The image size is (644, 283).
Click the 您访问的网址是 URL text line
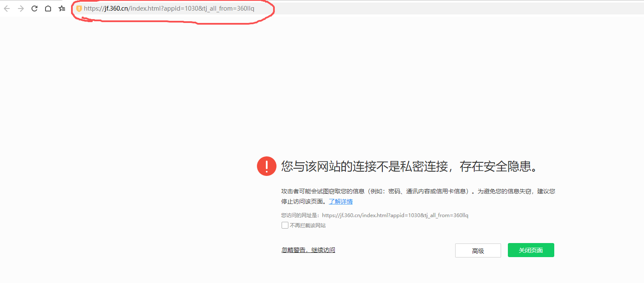pyautogui.click(x=375, y=215)
